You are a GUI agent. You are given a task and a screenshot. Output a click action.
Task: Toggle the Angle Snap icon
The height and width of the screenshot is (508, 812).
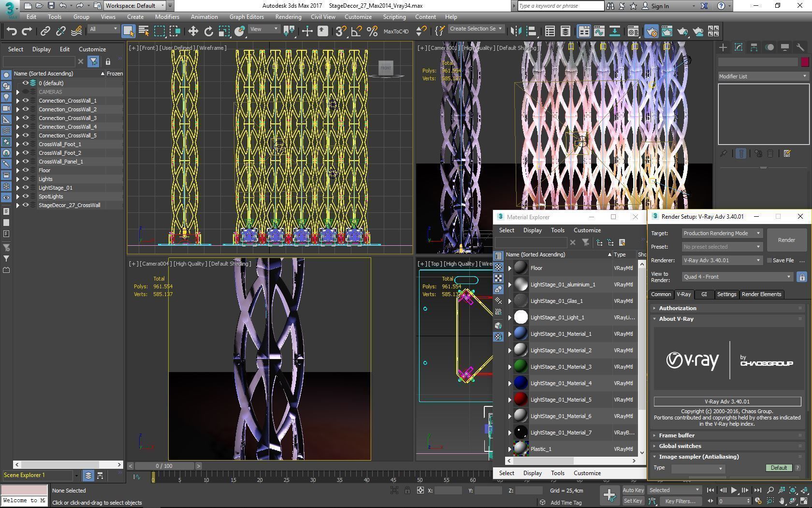tap(356, 31)
